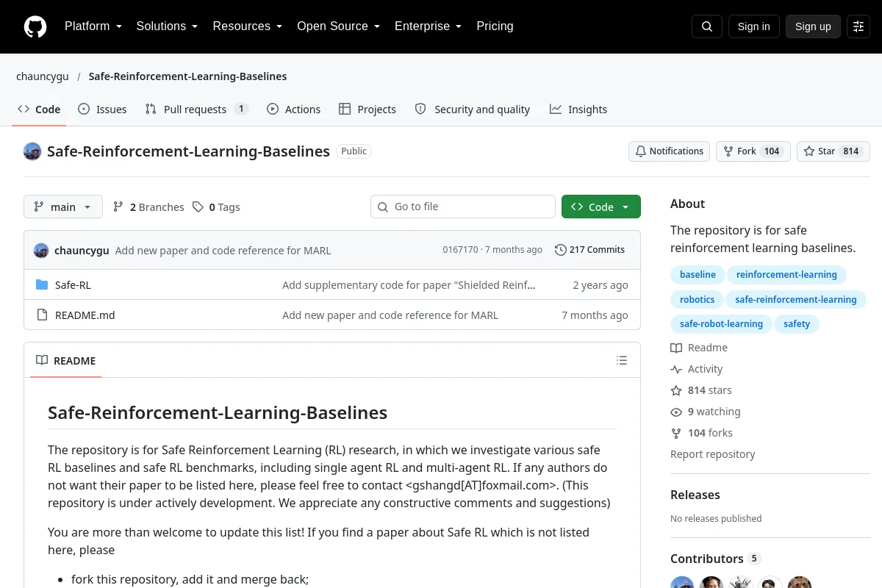The width and height of the screenshot is (882, 588).
Task: Open the search magnifier button
Action: (707, 26)
